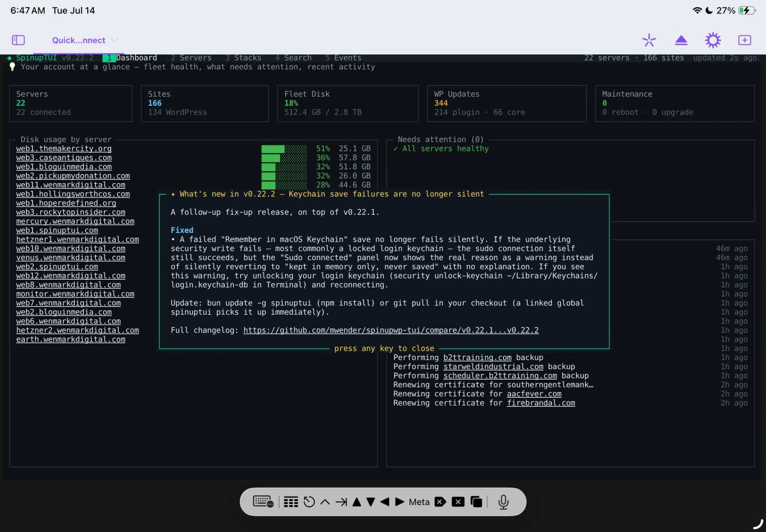Open web1.hollingsworthcos.com server

tap(73, 194)
